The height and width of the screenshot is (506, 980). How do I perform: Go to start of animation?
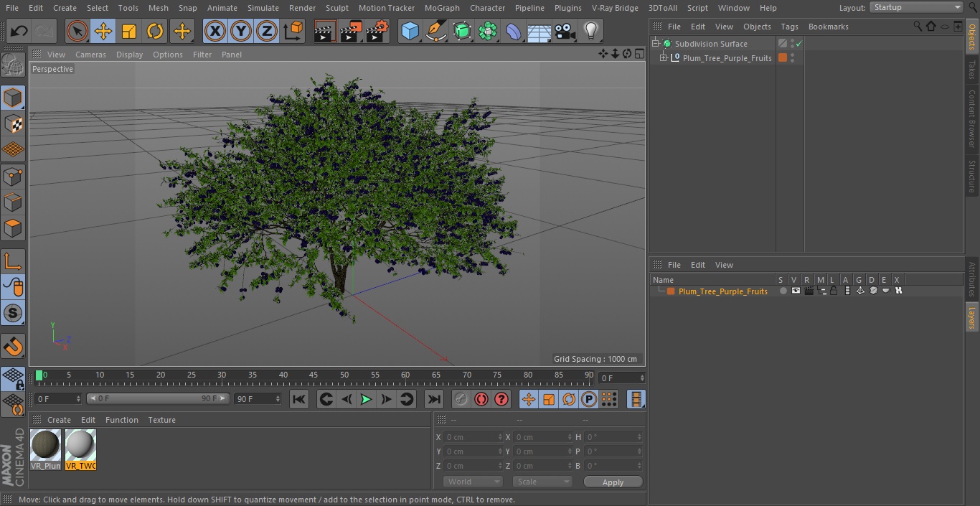(x=299, y=399)
